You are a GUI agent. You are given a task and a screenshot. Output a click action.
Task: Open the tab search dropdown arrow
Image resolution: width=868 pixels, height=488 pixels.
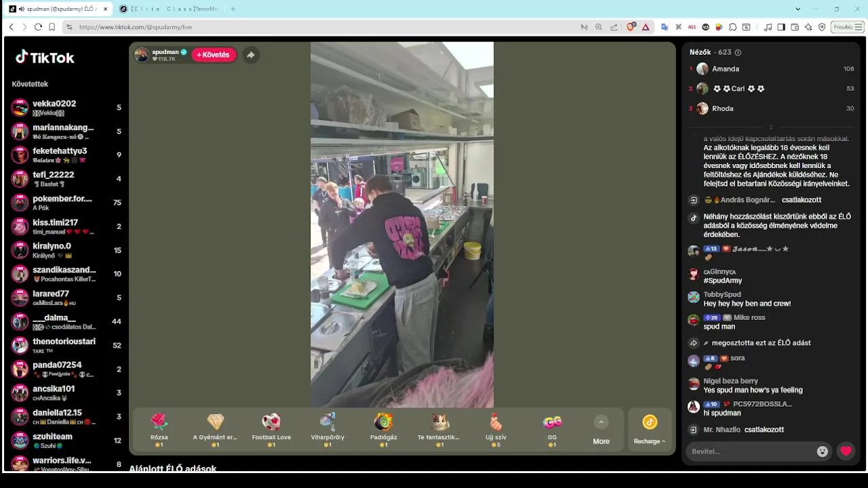pos(797,9)
